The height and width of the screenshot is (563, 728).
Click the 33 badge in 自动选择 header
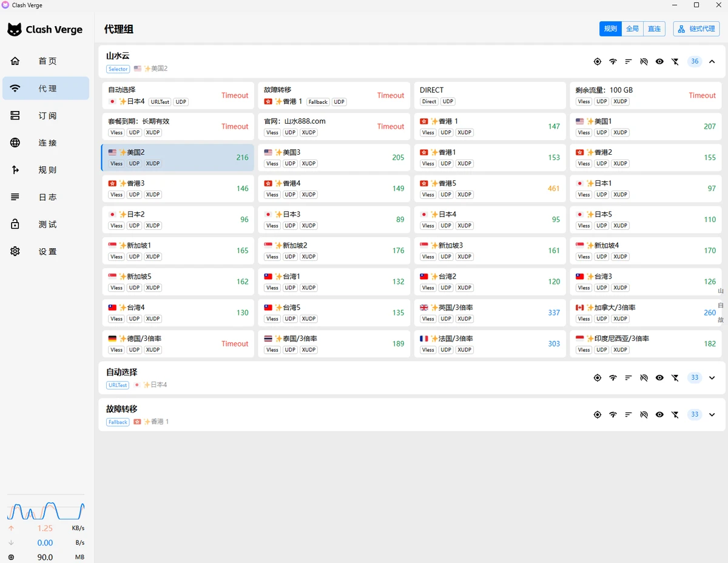[x=695, y=377]
